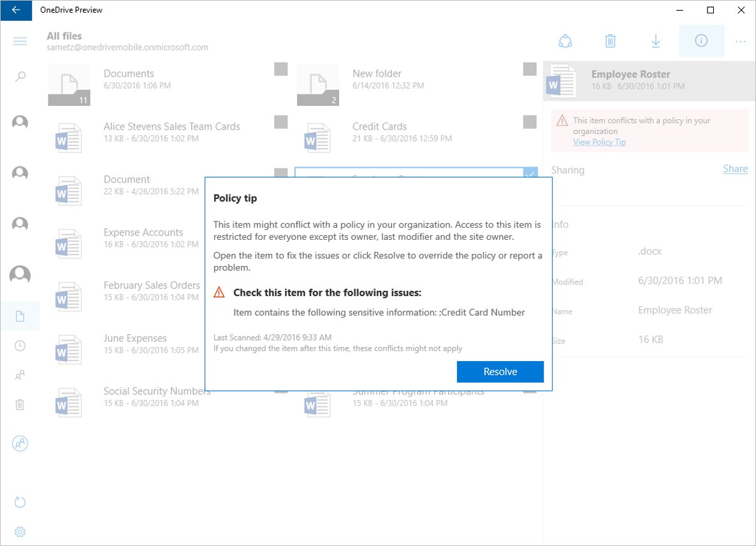Select the Document file name
Screen dimensions: 756x546
click(127, 179)
